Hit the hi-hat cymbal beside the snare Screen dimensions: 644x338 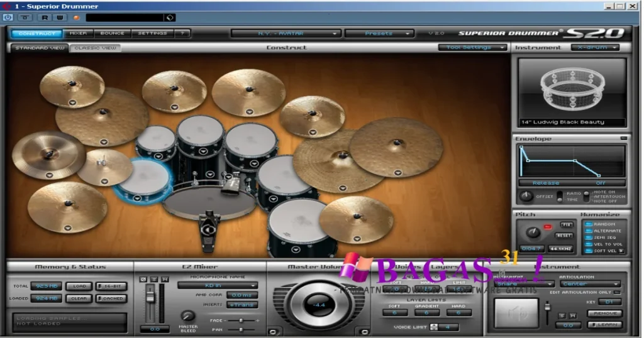pyautogui.click(x=104, y=166)
